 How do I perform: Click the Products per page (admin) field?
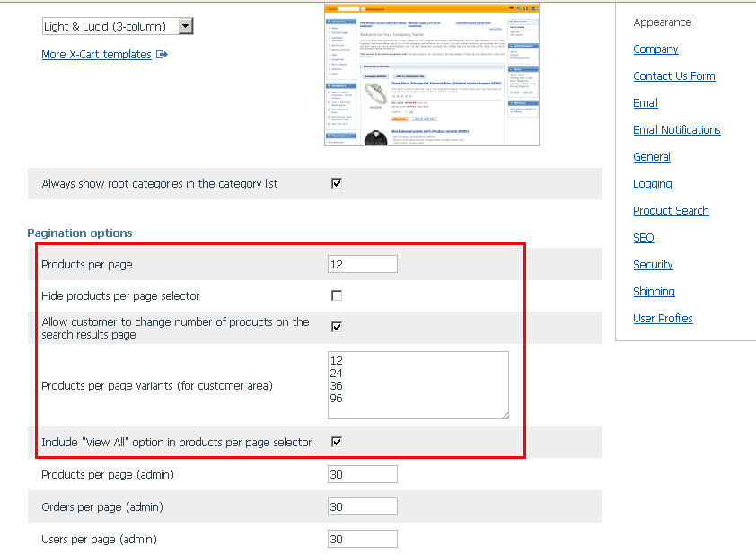point(362,474)
